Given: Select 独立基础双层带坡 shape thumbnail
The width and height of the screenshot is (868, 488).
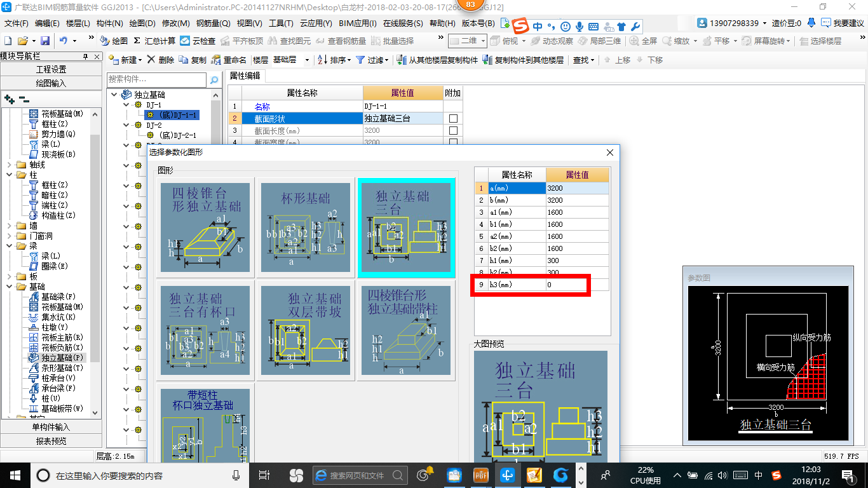Looking at the screenshot, I should pyautogui.click(x=306, y=330).
